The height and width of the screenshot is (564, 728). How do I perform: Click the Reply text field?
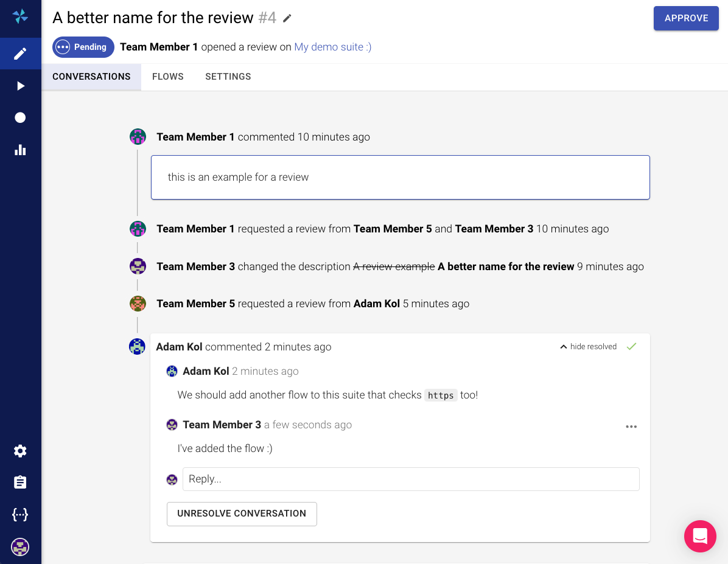click(411, 479)
